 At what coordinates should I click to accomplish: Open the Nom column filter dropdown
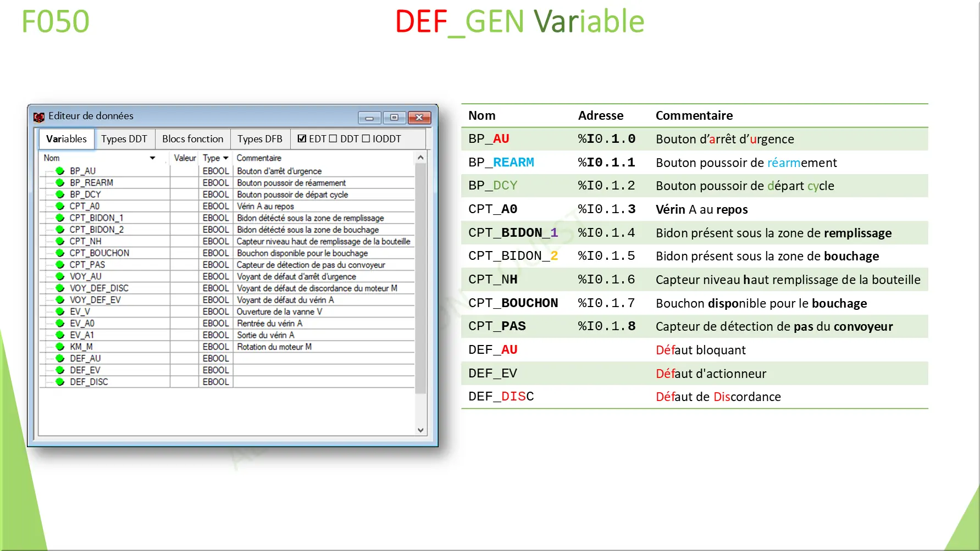(x=152, y=158)
